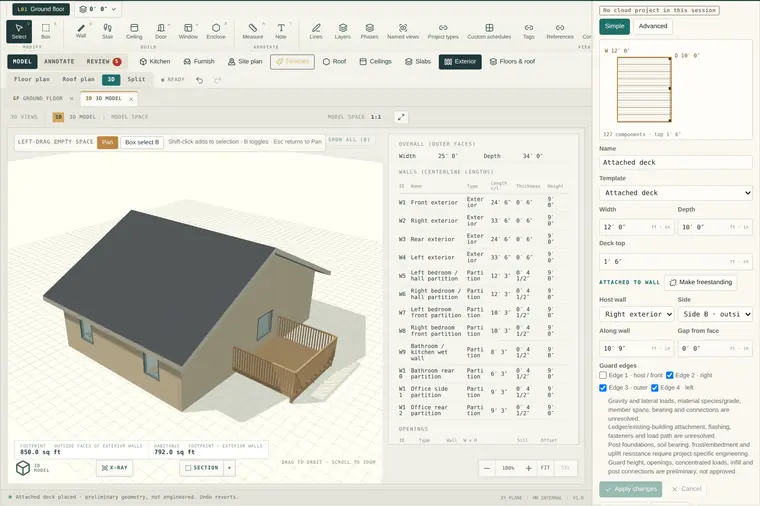Open the References tool
The width and height of the screenshot is (760, 506).
click(560, 31)
